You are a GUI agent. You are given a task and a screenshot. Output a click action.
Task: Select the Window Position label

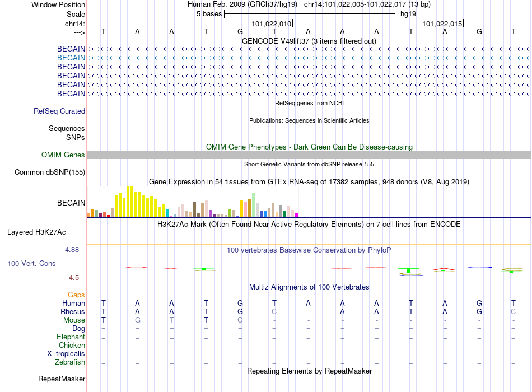58,4
